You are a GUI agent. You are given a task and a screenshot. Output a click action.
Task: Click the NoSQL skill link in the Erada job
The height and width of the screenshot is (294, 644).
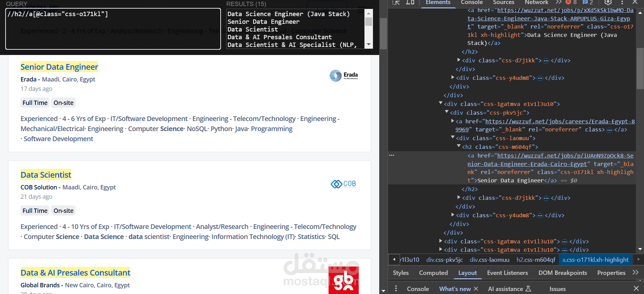pyautogui.click(x=197, y=129)
